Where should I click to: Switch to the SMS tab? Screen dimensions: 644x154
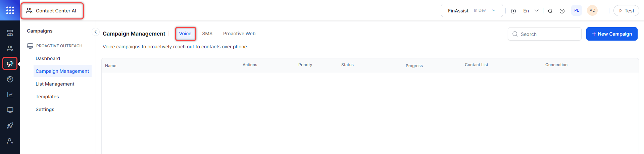207,34
